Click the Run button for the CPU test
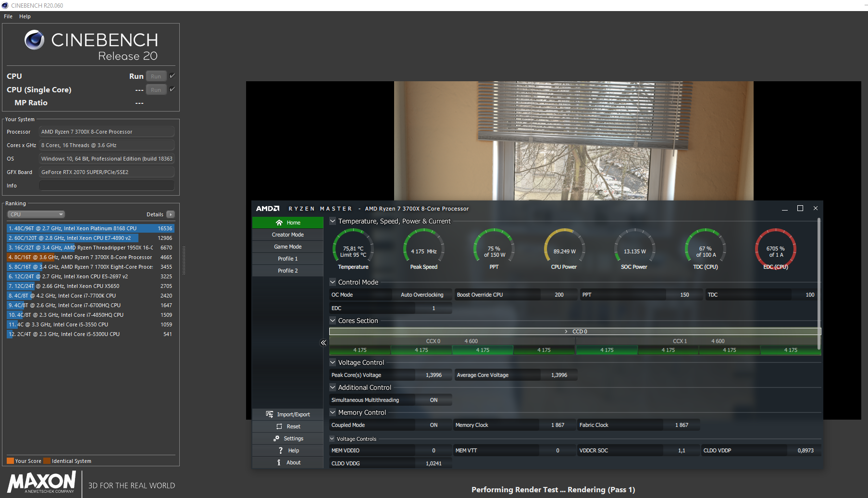Viewport: 868px width, 498px height. tap(156, 76)
